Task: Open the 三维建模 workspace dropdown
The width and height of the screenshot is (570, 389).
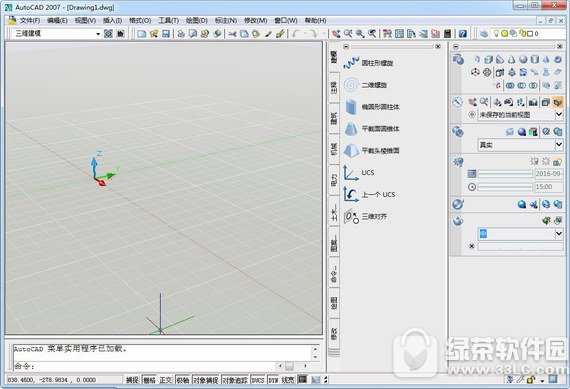Action: pyautogui.click(x=98, y=34)
